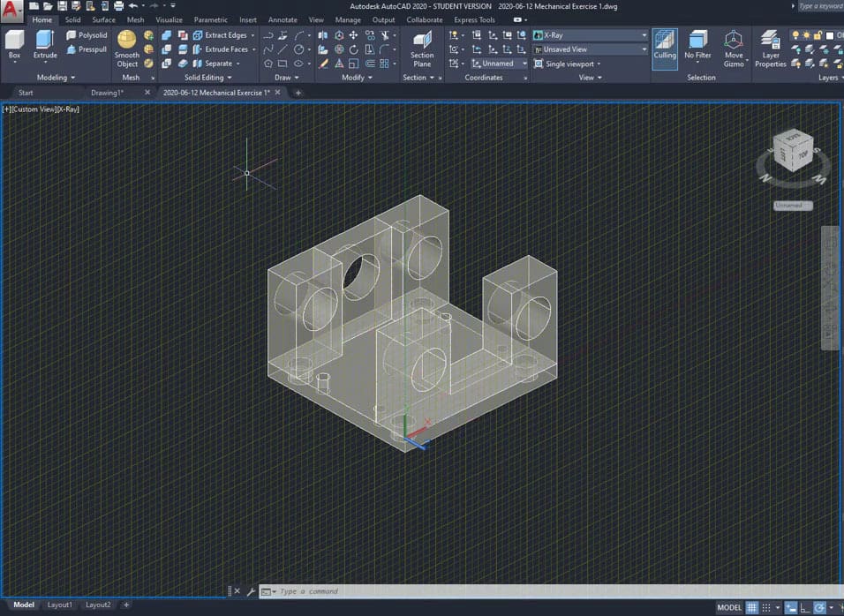Select the Spline draw tool

click(x=268, y=49)
